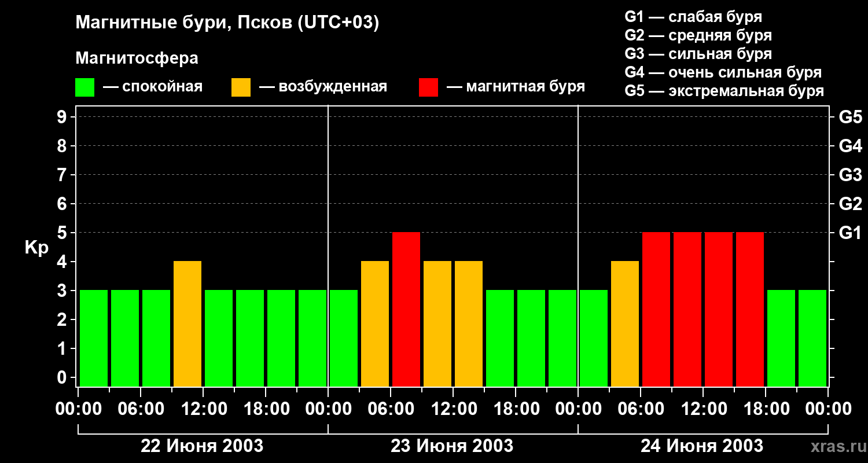
Task: Click the '— спокойная' legend label
Action: click(x=153, y=87)
